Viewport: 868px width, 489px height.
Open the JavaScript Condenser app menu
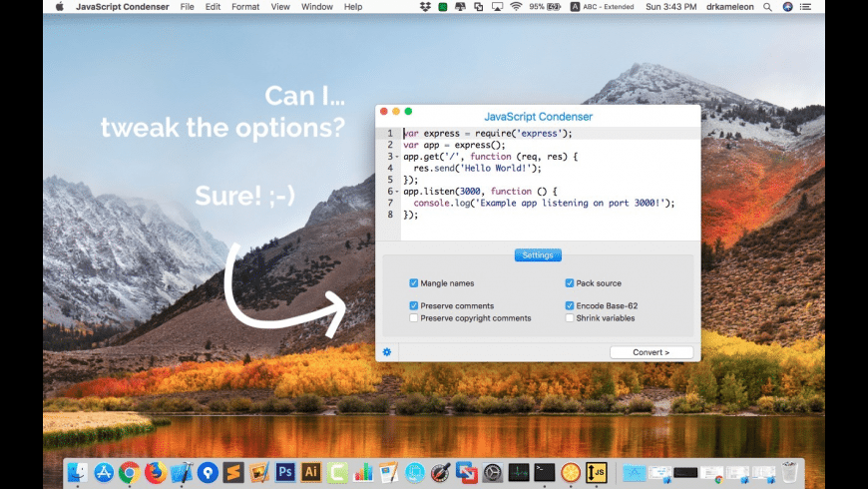(123, 7)
